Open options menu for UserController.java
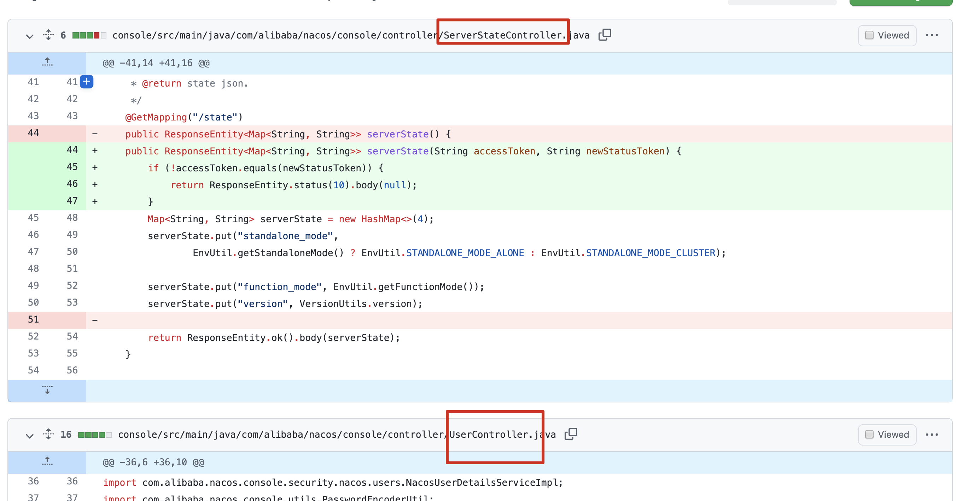 click(x=932, y=435)
